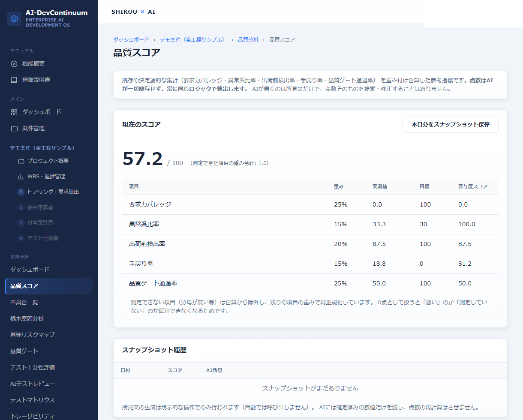
Task: Open ダッシュボード under 品質分析
Action: click(49, 270)
